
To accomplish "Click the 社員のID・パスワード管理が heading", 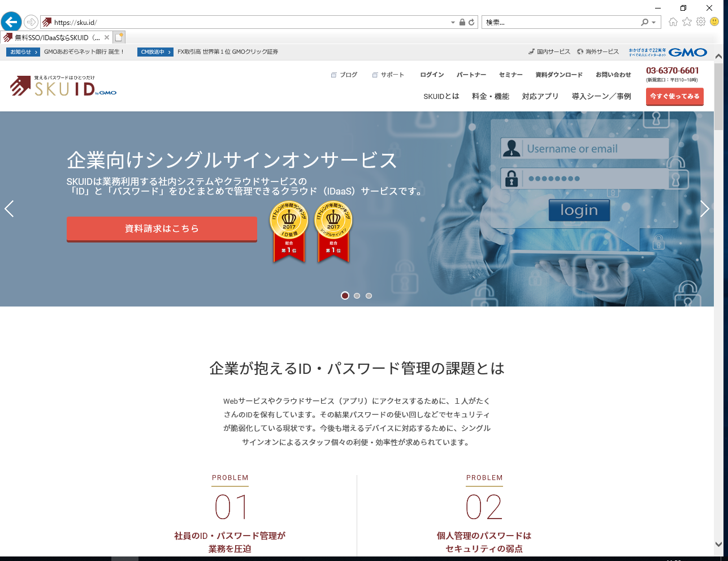I will 230,536.
